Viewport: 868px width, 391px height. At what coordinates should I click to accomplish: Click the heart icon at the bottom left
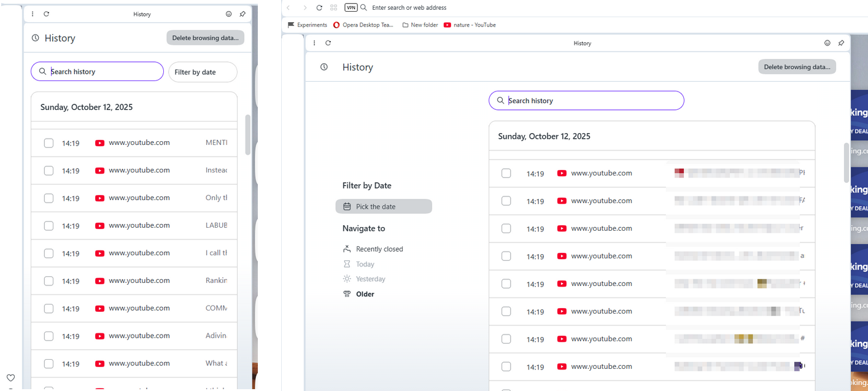tap(10, 377)
